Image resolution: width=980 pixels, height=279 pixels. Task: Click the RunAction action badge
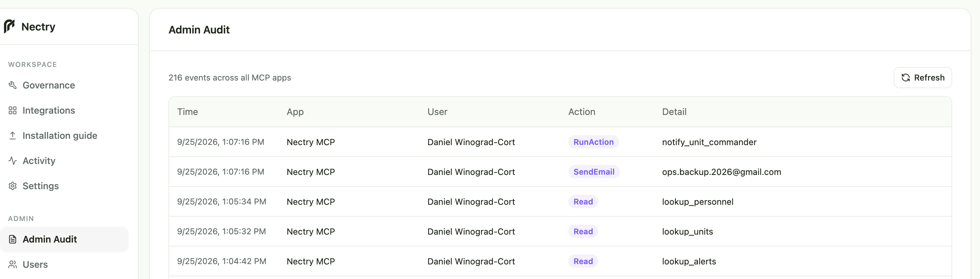pos(593,142)
